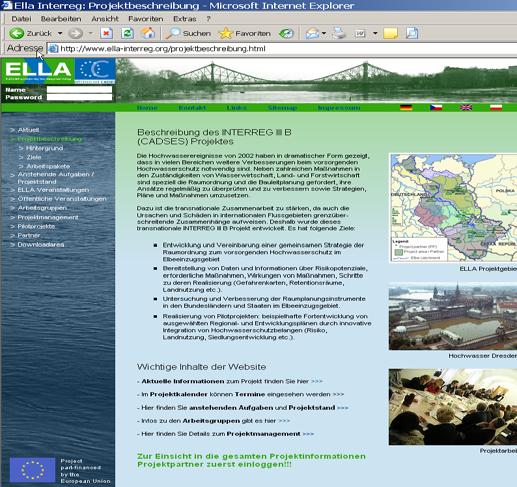The image size is (517, 487).
Task: Follow >>> link after Aktuelle Informationen
Action: point(317,381)
